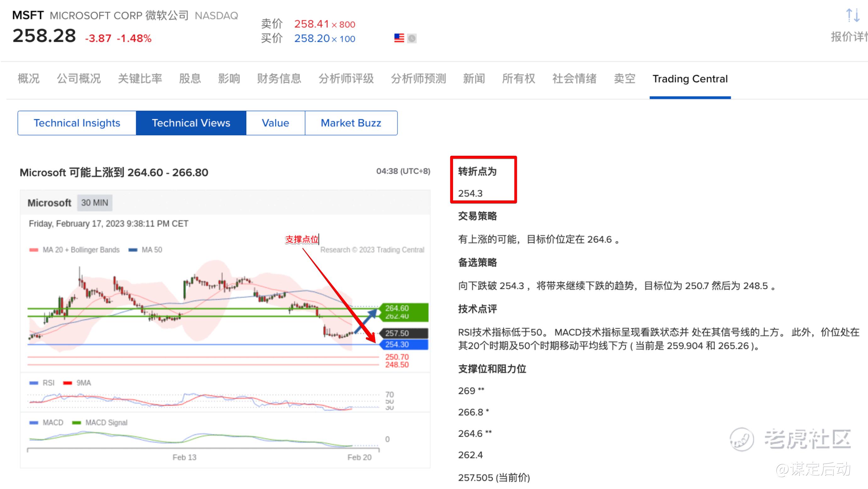Open the 社会情绪 tab
The image size is (868, 489).
(x=574, y=79)
